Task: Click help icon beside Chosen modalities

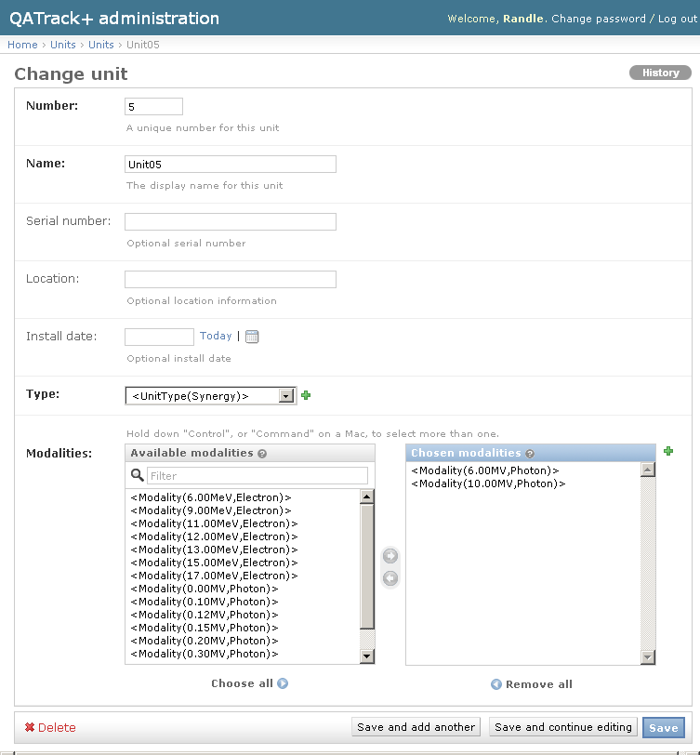Action: (530, 454)
